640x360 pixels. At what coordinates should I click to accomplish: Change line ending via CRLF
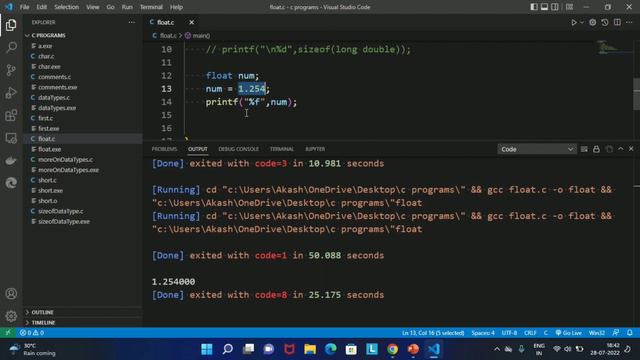pyautogui.click(x=530, y=333)
